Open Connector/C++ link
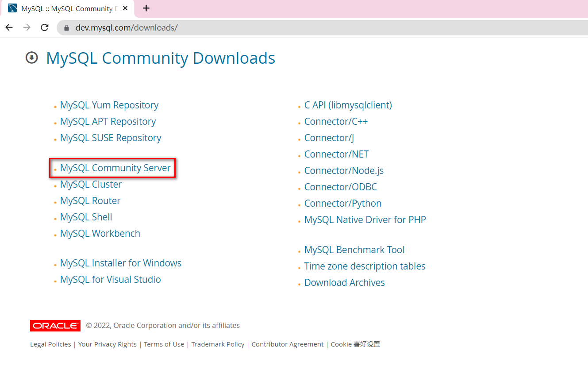 coord(336,122)
